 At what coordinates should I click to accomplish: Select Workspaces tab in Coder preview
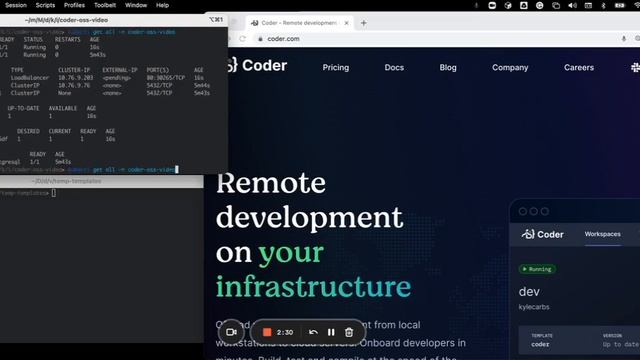click(602, 234)
